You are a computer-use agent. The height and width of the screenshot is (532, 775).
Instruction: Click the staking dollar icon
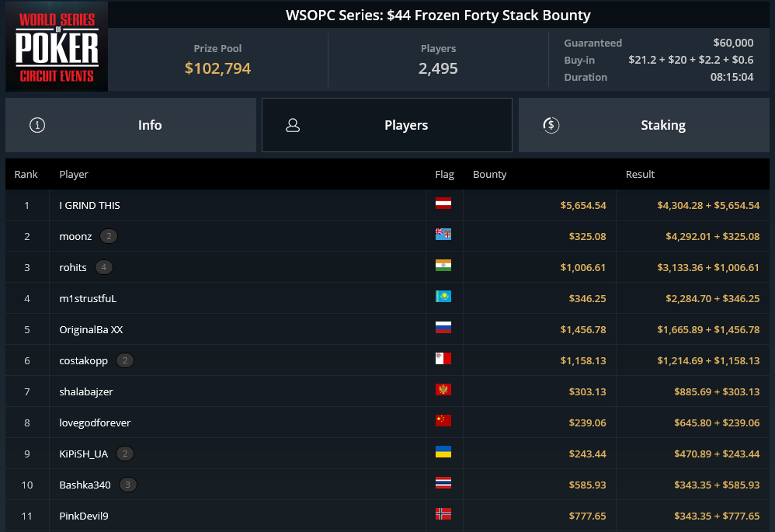tap(551, 125)
